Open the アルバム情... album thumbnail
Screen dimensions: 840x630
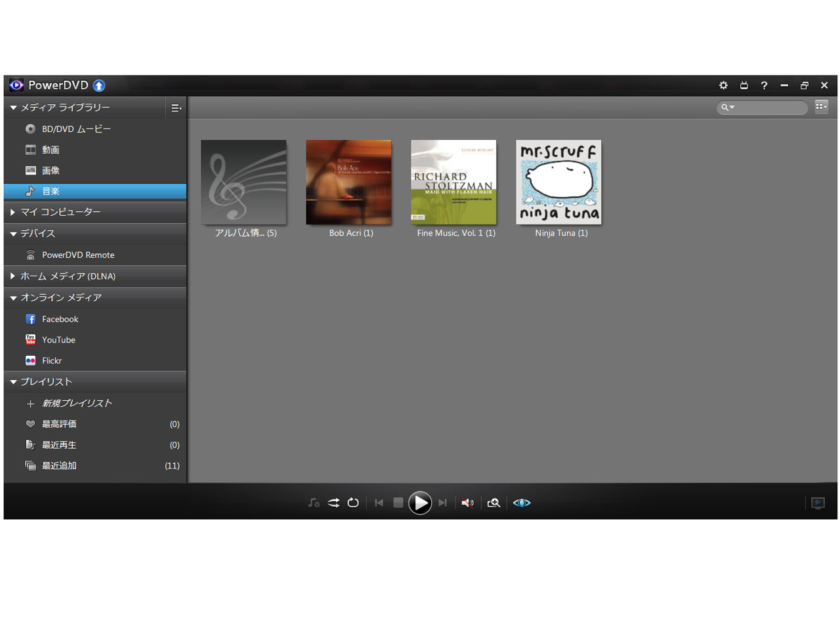click(243, 182)
